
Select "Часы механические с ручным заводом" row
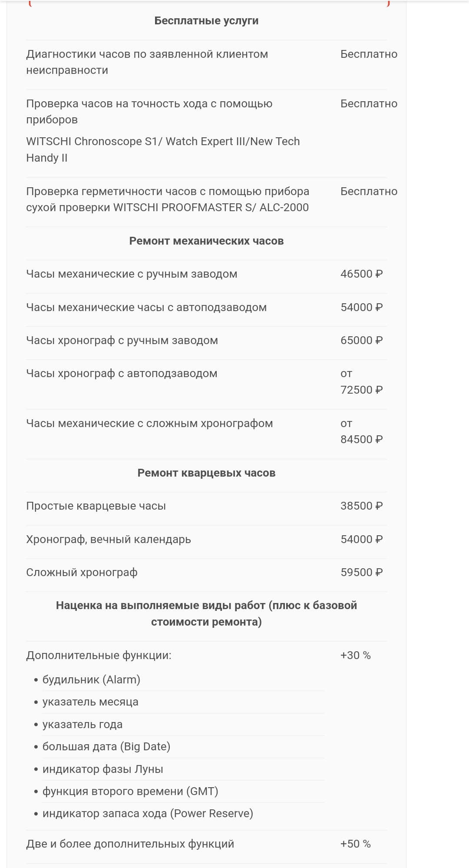(x=132, y=274)
